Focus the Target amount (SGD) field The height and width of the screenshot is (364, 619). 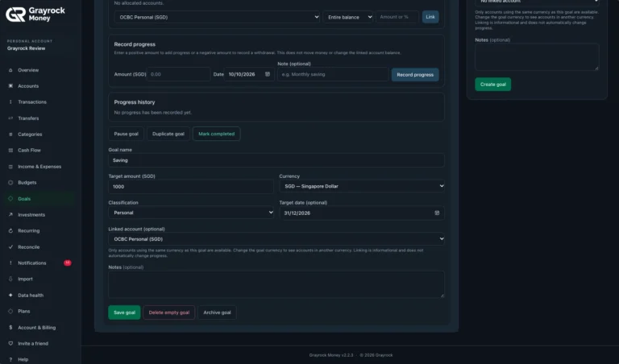191,187
